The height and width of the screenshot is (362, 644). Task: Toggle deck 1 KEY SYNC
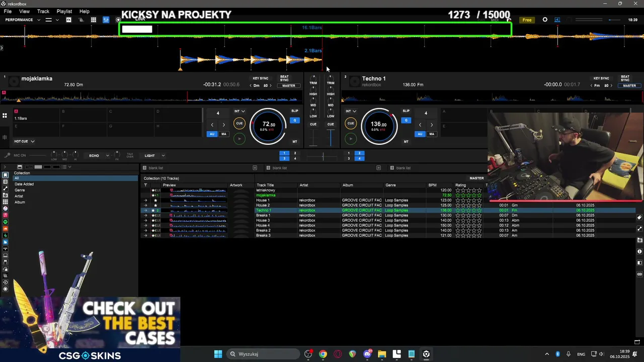tap(261, 78)
